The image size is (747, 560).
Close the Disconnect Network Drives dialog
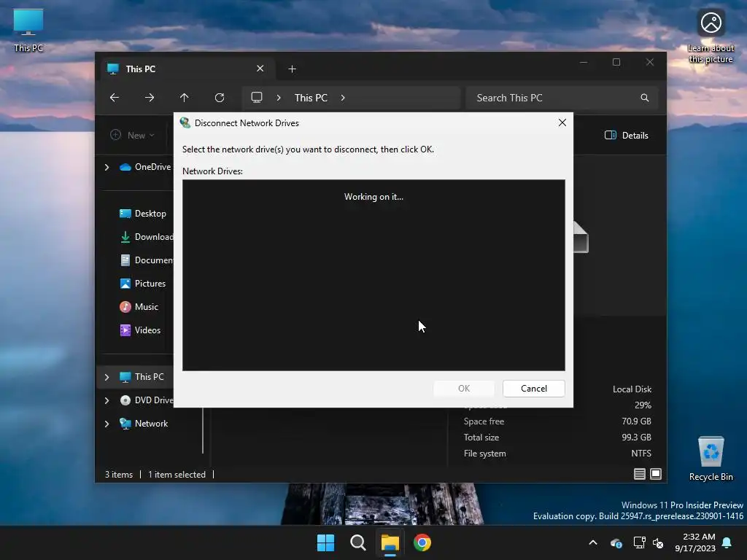pos(562,122)
